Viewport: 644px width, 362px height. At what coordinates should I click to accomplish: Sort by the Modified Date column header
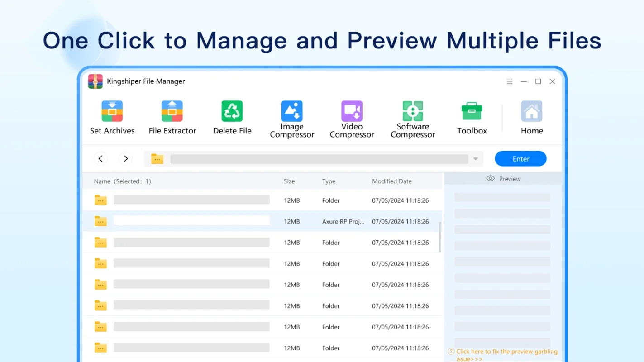(392, 181)
